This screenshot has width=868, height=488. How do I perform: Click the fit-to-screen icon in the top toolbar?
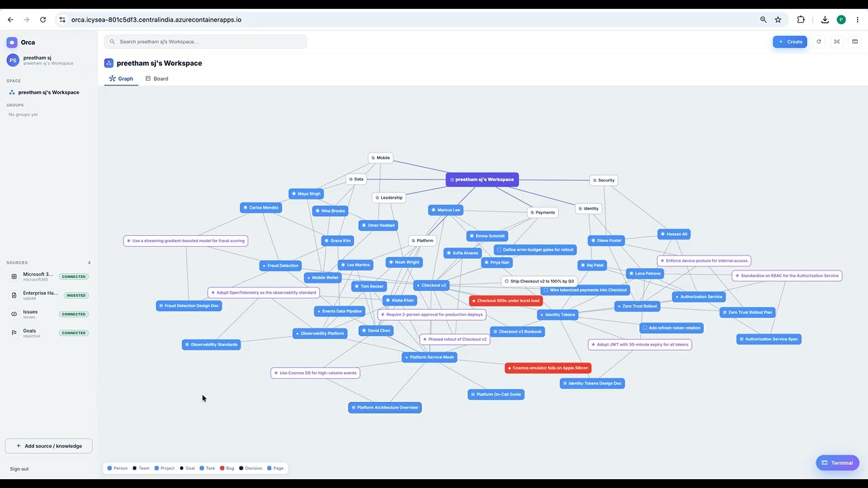[x=837, y=41]
